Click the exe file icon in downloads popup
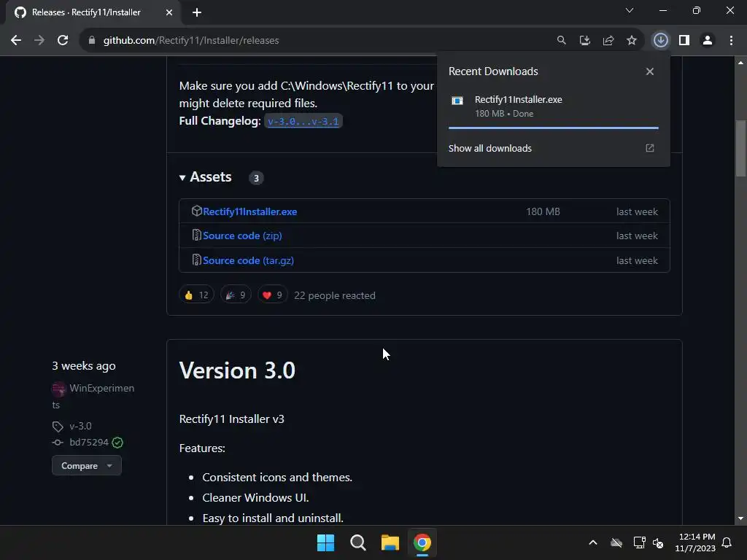747x560 pixels. coord(457,101)
